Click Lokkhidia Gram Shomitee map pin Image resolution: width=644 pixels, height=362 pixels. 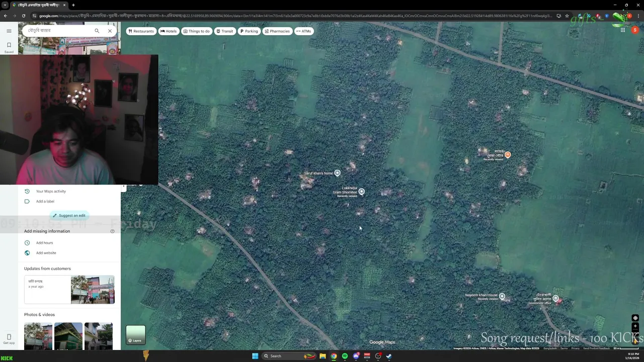coord(361,192)
